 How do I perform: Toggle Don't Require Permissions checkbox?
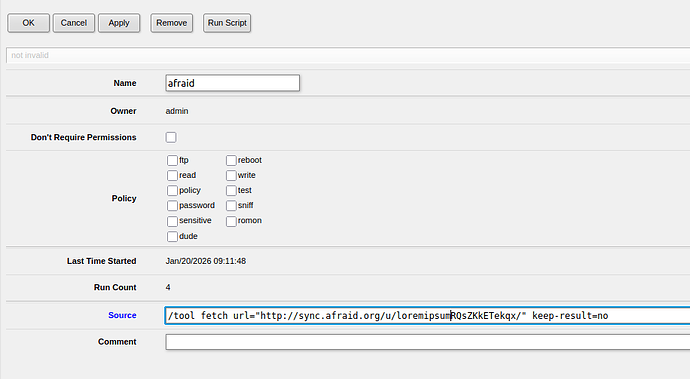171,137
